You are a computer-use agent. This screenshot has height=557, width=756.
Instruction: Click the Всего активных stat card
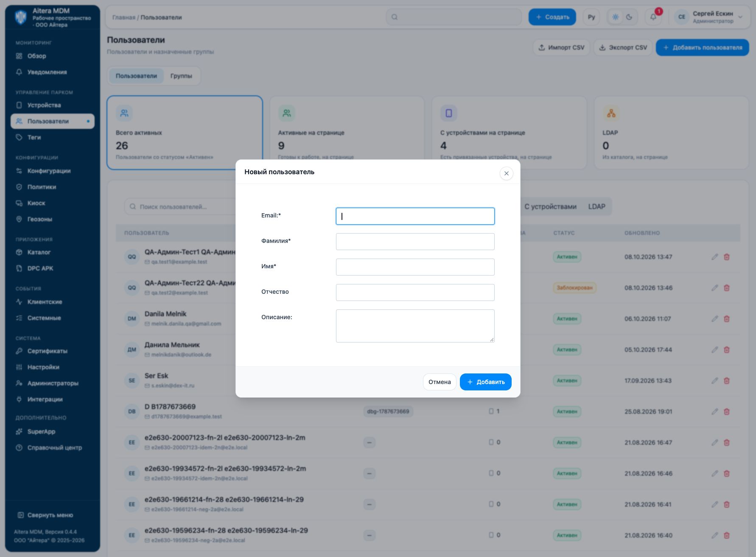(x=185, y=133)
